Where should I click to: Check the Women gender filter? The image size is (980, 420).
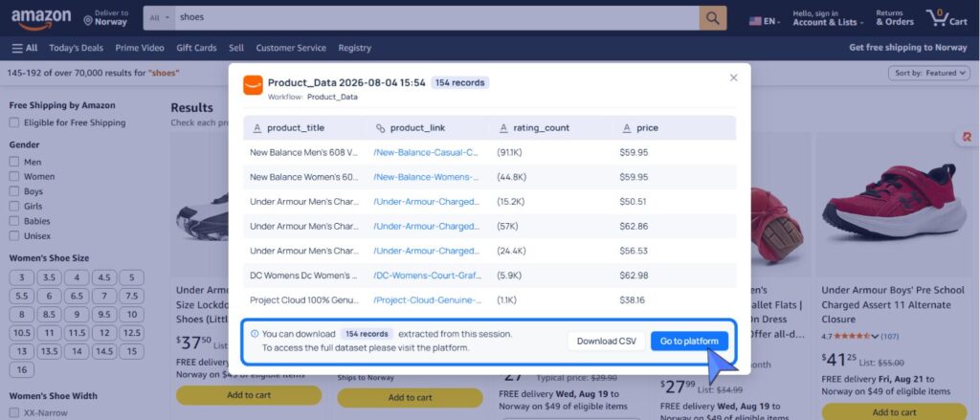click(x=13, y=177)
